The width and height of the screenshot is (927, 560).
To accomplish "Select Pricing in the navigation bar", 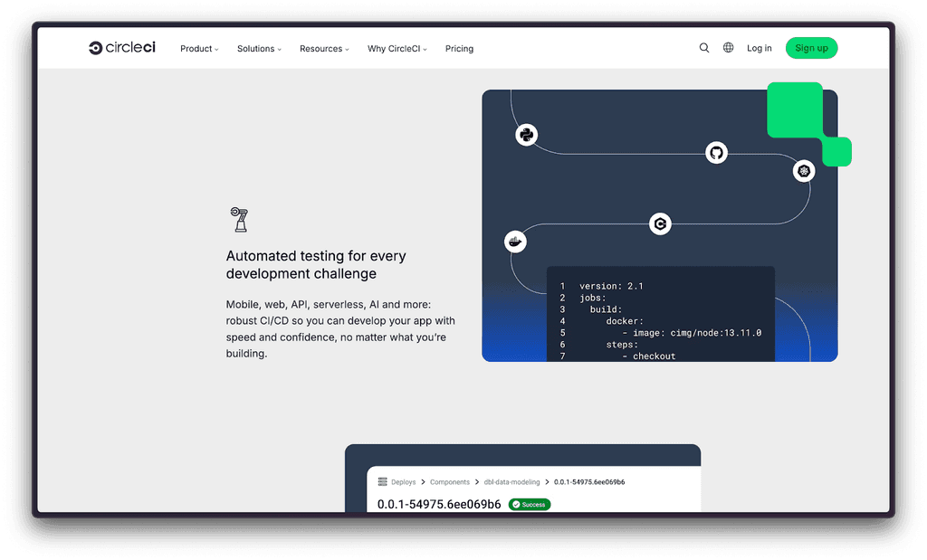I will [x=459, y=49].
